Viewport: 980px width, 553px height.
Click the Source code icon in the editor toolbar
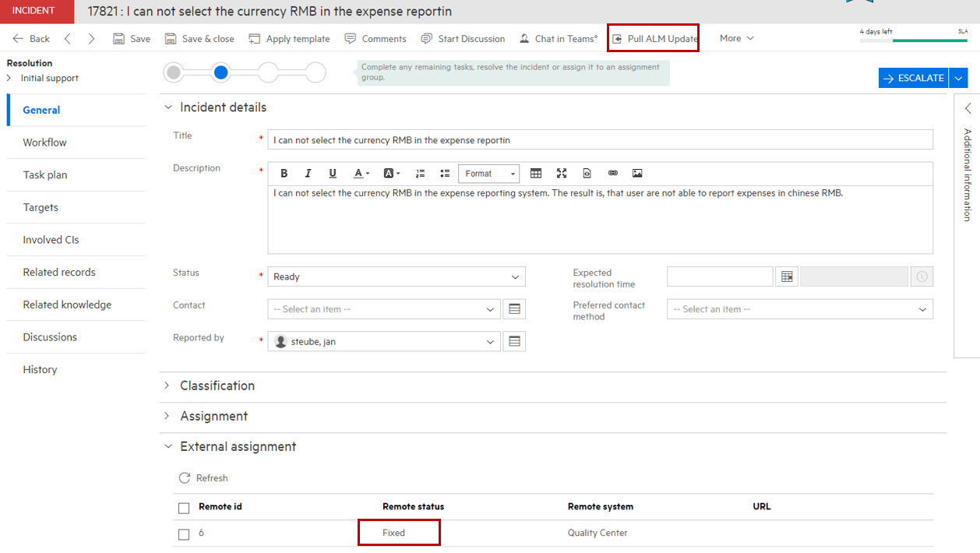click(x=587, y=173)
